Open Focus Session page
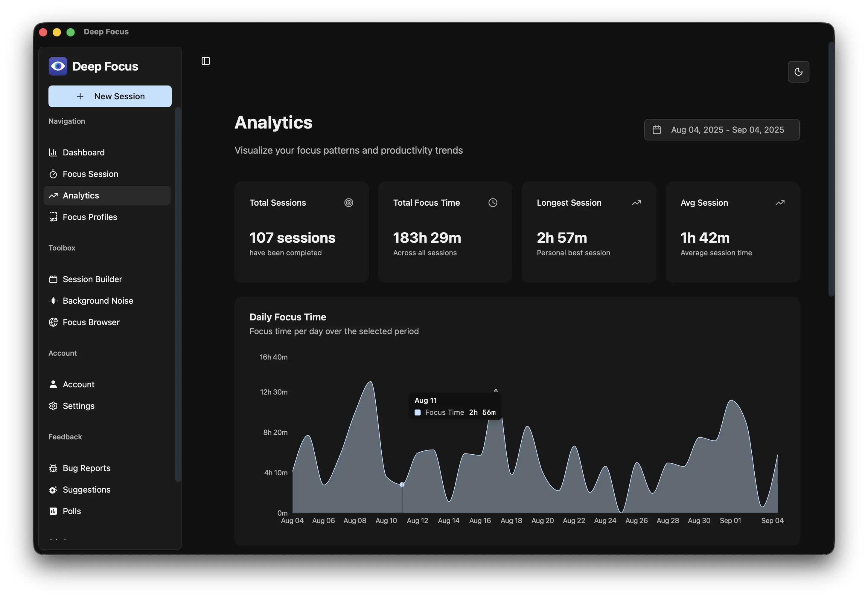Screen dimensions: 868x599 click(107, 174)
